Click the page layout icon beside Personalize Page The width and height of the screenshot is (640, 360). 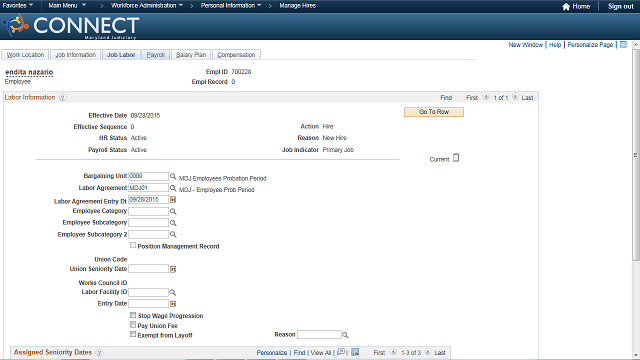point(623,44)
